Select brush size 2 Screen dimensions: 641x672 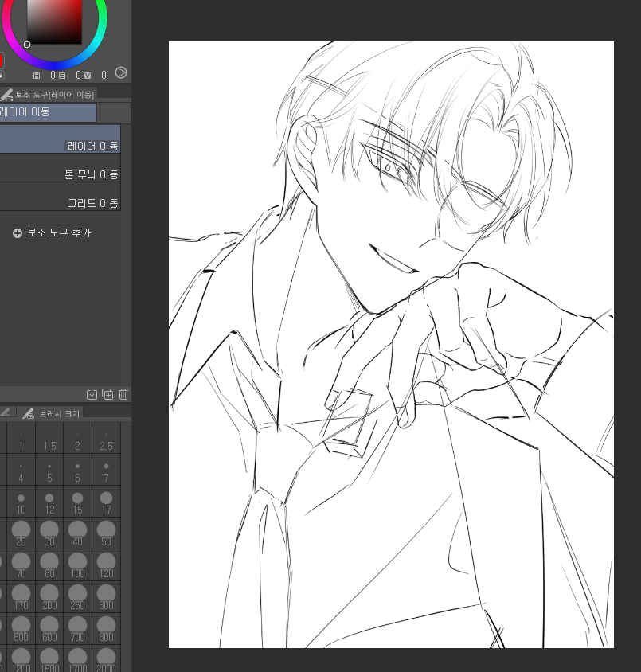point(77,438)
